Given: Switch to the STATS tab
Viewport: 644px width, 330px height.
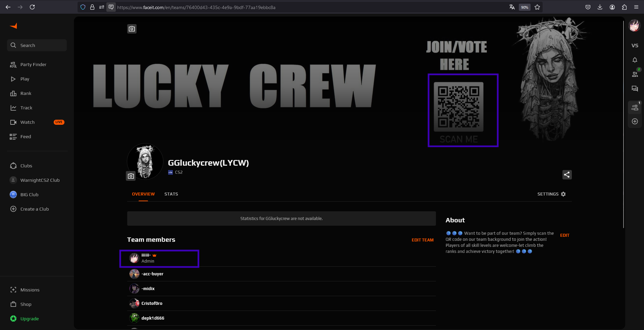Looking at the screenshot, I should 171,194.
